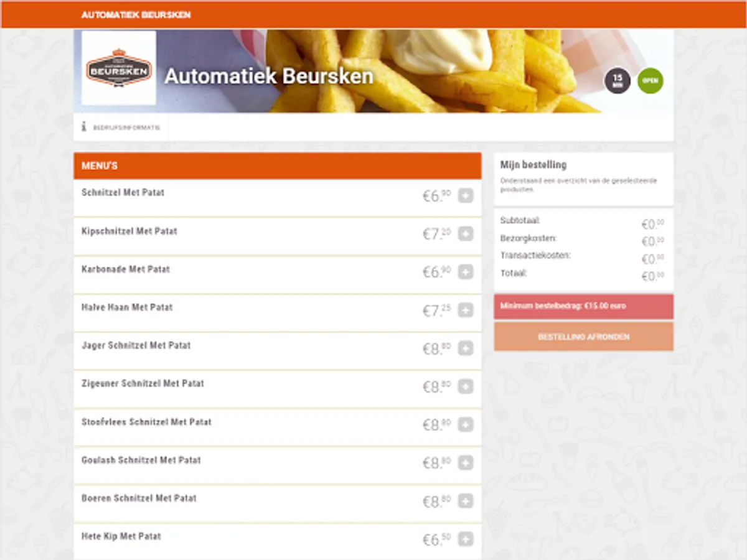Add Jager Schnitzel Met Patat with plus icon

(466, 348)
